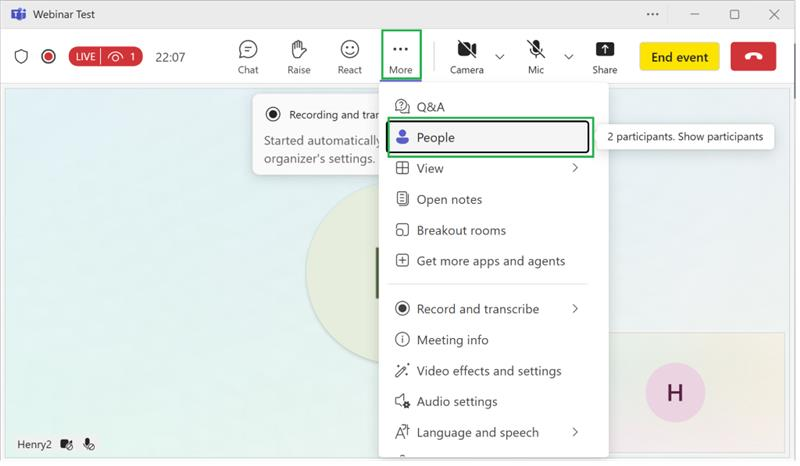Expand the Mic options dropdown arrow
The height and width of the screenshot is (466, 800).
coord(569,57)
